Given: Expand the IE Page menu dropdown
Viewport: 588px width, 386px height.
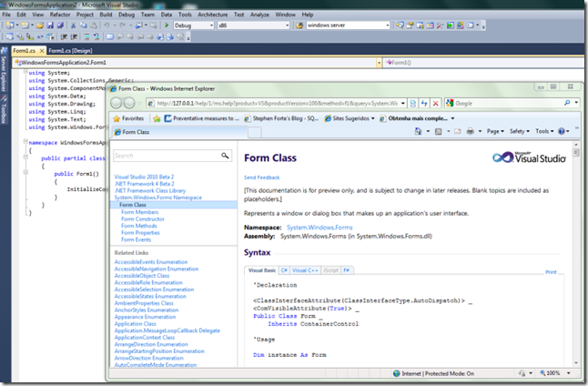Looking at the screenshot, I should click(495, 131).
